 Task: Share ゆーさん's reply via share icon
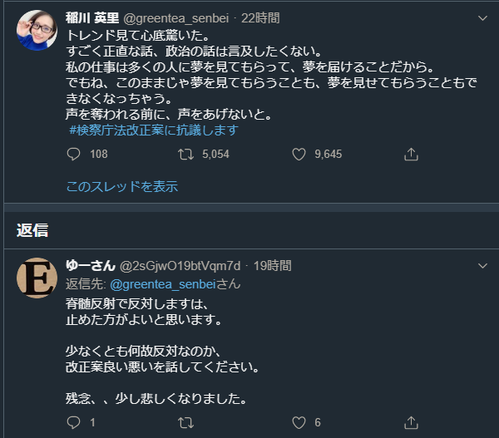point(411,423)
